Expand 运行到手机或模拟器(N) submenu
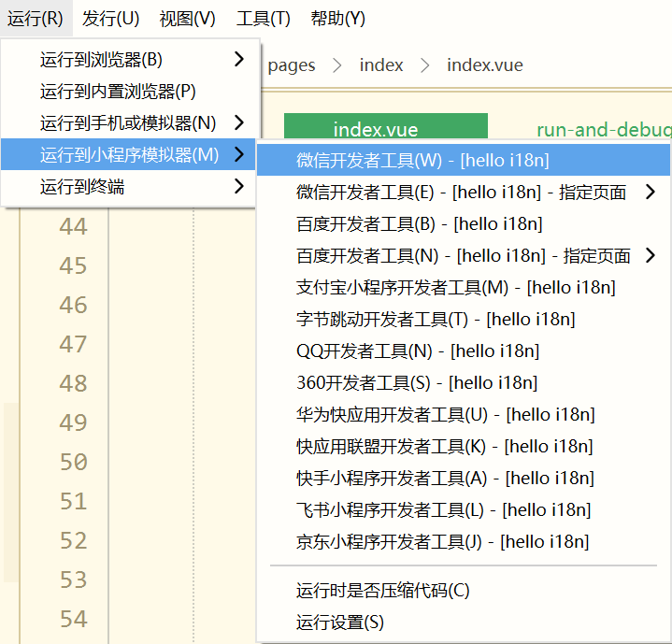 click(129, 123)
